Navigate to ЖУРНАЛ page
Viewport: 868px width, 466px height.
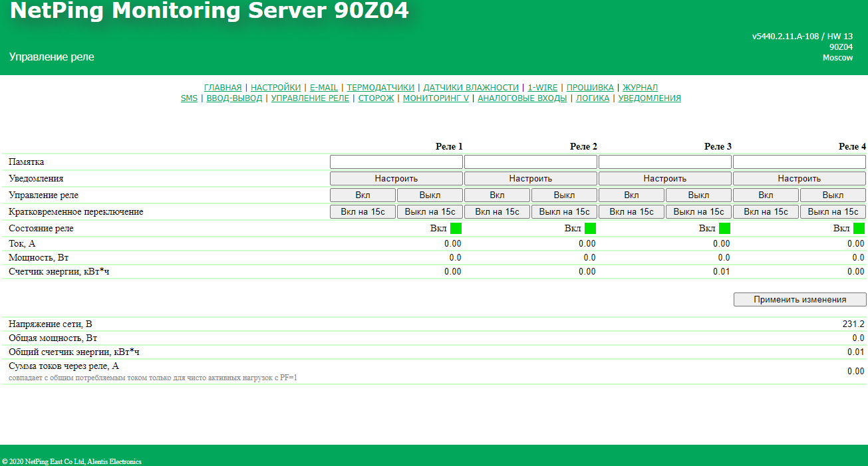click(x=640, y=88)
